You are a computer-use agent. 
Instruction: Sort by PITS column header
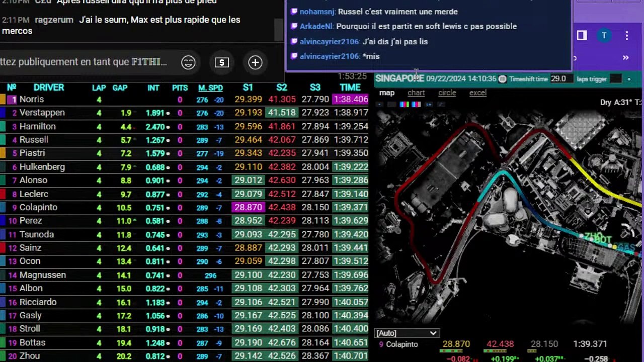coord(180,87)
